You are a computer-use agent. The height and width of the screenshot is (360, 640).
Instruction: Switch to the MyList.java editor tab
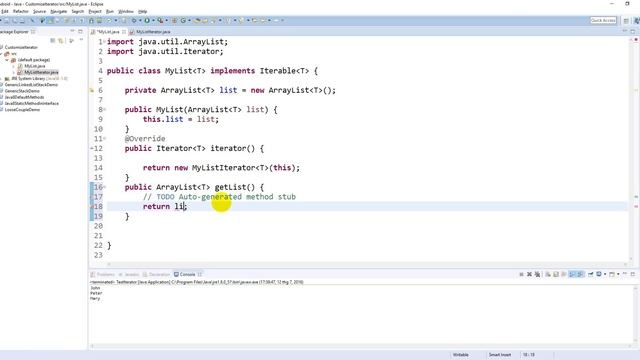pyautogui.click(x=108, y=31)
